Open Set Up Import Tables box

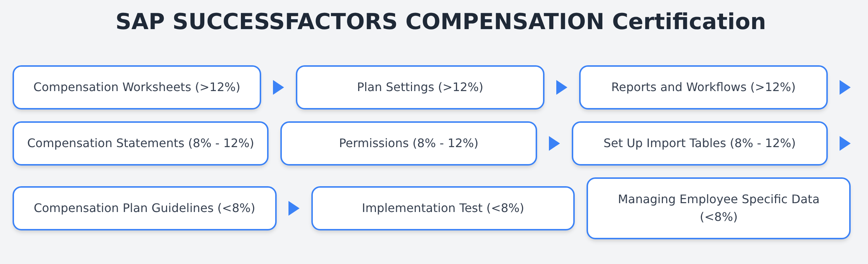click(x=700, y=143)
